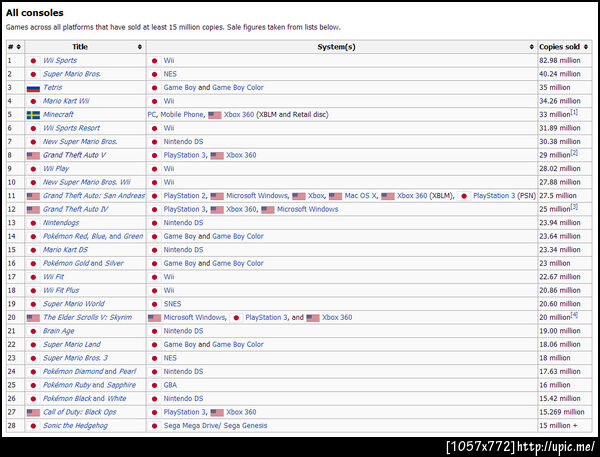This screenshot has width=600, height=457.
Task: Click the Japan flag beside Wii Sports title
Action: pos(33,61)
